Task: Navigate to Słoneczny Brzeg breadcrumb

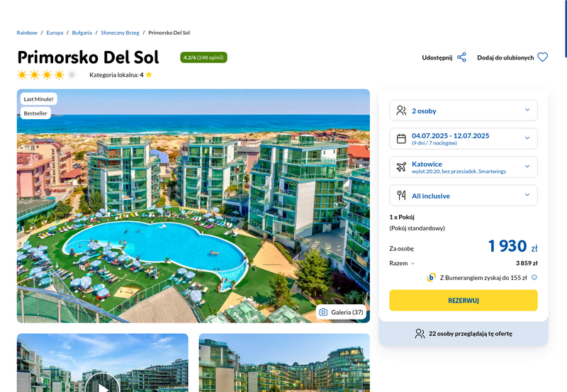Action: (x=120, y=33)
